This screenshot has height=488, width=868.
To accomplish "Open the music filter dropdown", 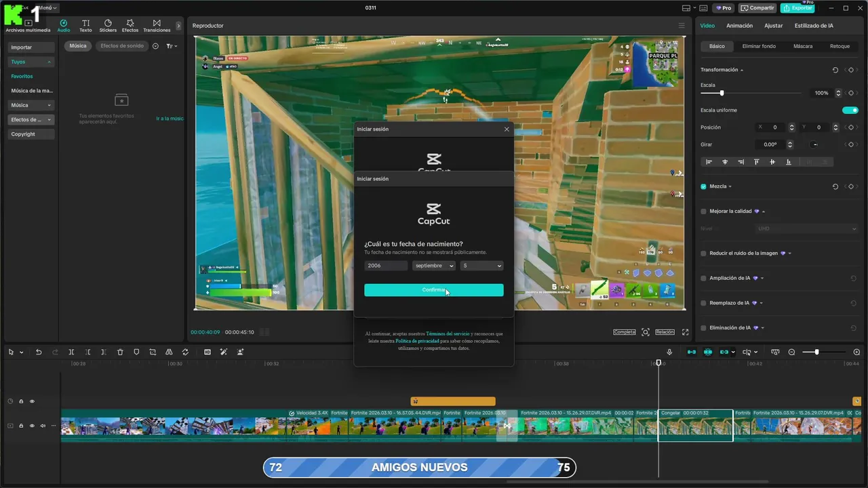I will (172, 46).
